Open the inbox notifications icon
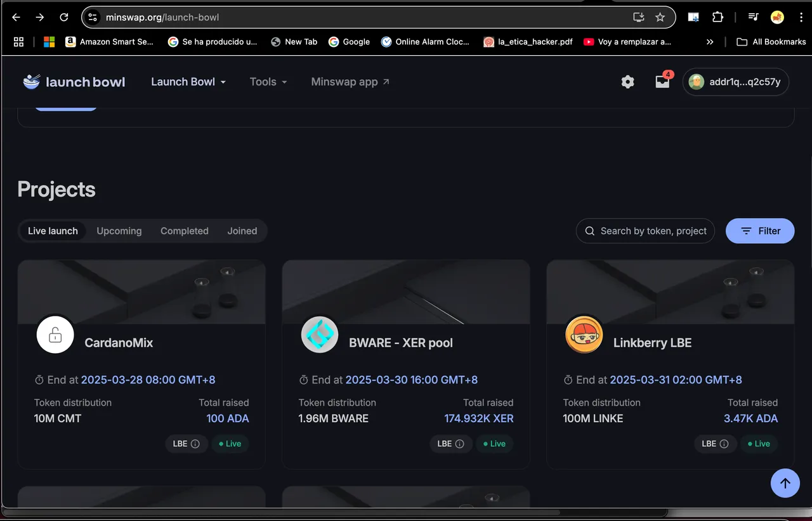This screenshot has height=521, width=812. click(662, 82)
